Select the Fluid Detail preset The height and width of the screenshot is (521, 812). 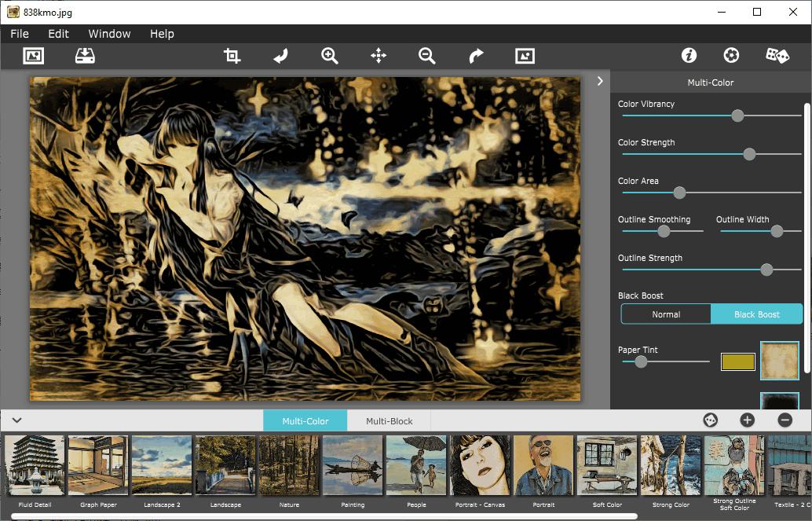(35, 465)
